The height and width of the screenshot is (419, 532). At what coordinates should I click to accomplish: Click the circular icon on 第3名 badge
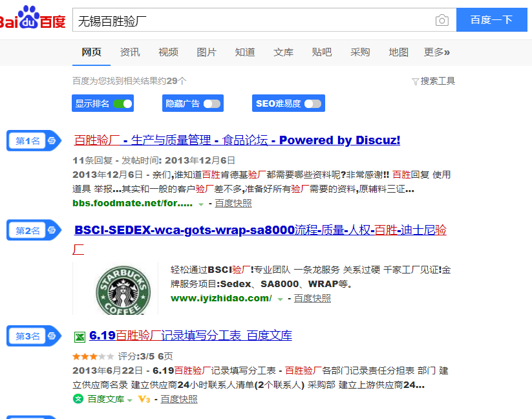point(52,336)
